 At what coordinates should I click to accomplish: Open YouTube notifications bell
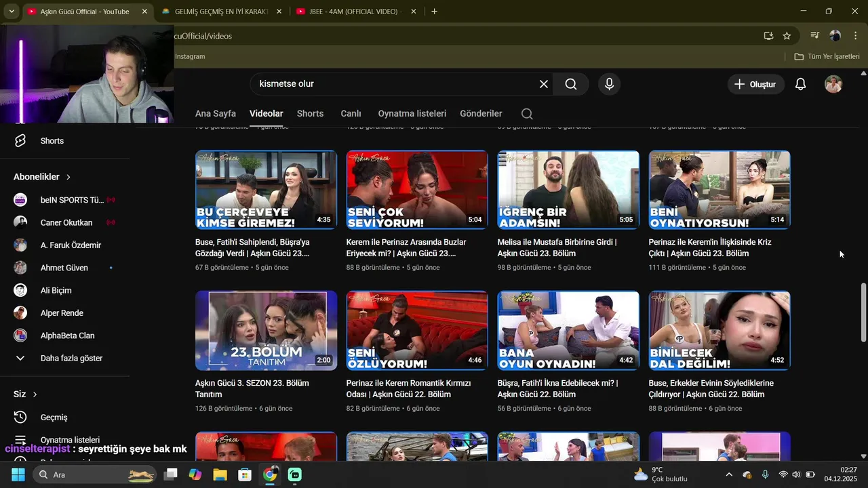pos(800,84)
